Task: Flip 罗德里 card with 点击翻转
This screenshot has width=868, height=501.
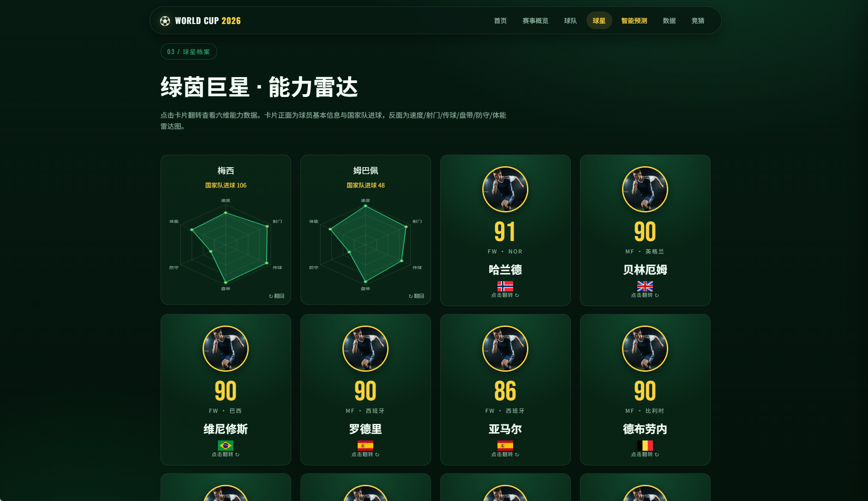Action: [x=365, y=454]
